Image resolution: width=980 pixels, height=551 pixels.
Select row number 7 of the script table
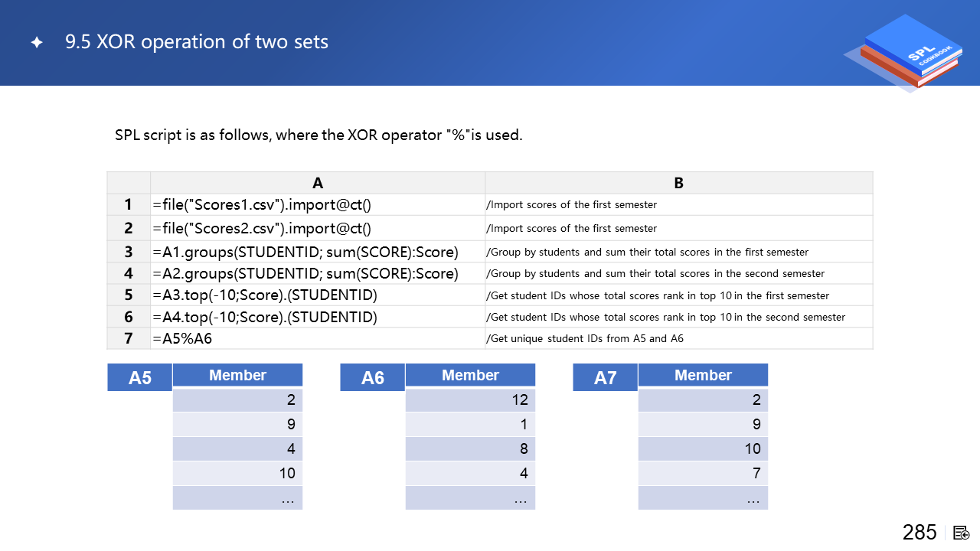pos(129,338)
